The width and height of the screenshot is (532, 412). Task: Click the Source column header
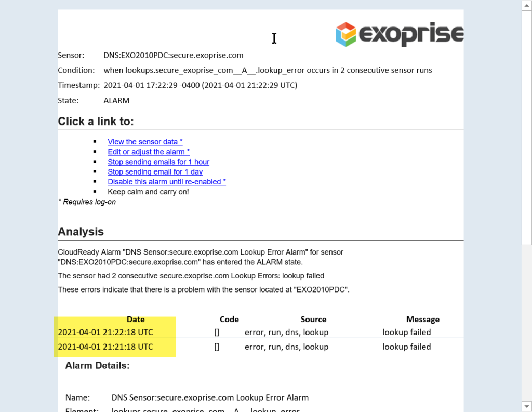coord(313,320)
